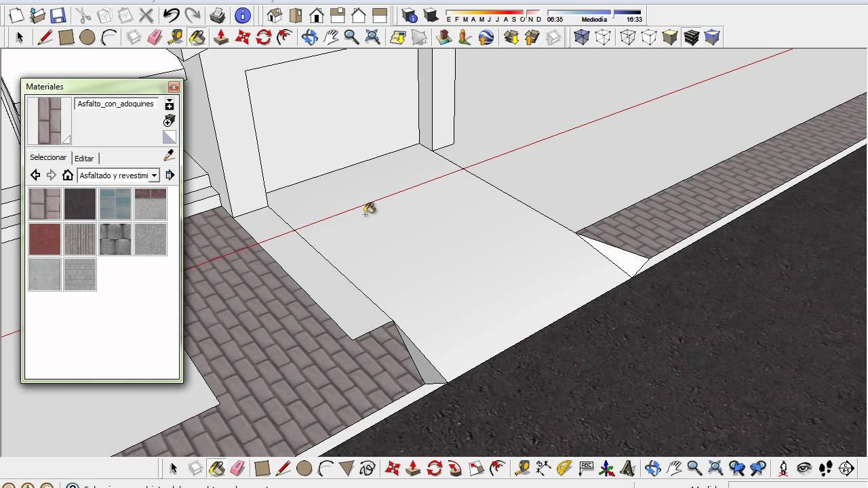Open Model Info with the blue info icon
This screenshot has width=868, height=488.
coord(242,15)
